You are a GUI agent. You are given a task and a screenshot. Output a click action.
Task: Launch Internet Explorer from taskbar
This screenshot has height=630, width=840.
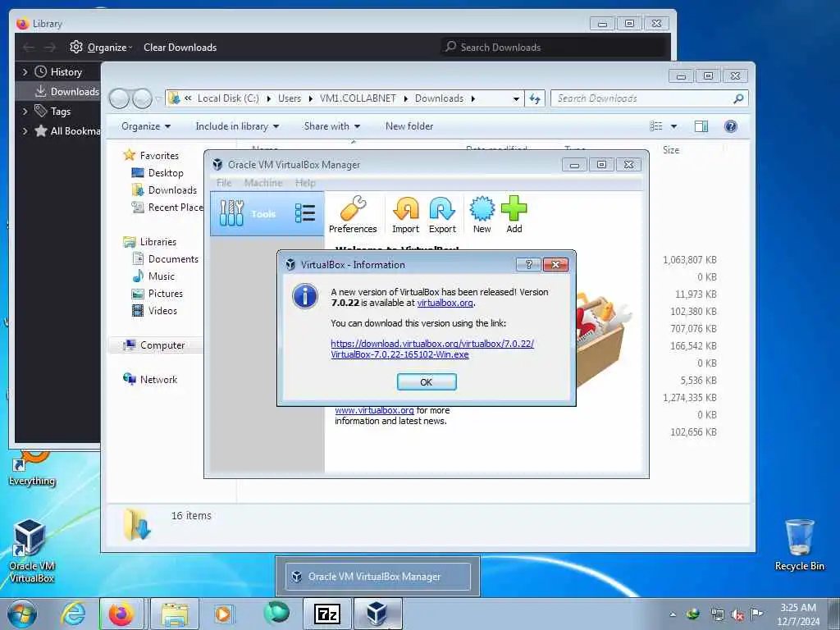74,614
